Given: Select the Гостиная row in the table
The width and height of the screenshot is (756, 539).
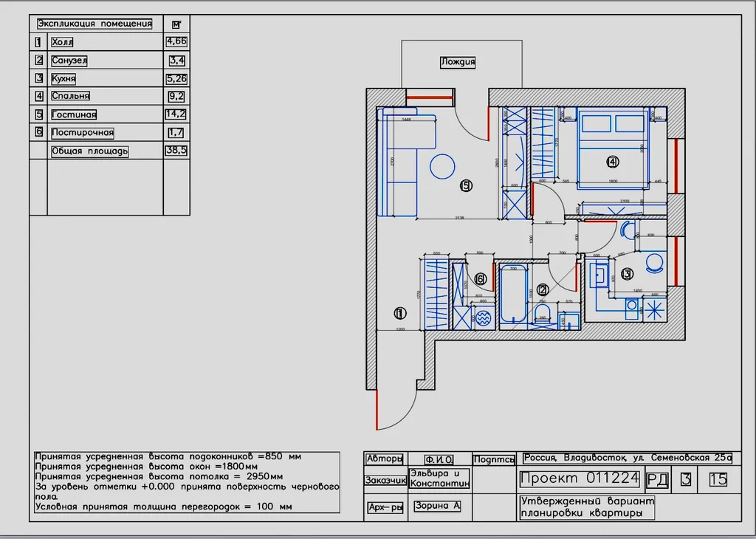Looking at the screenshot, I should (74, 114).
